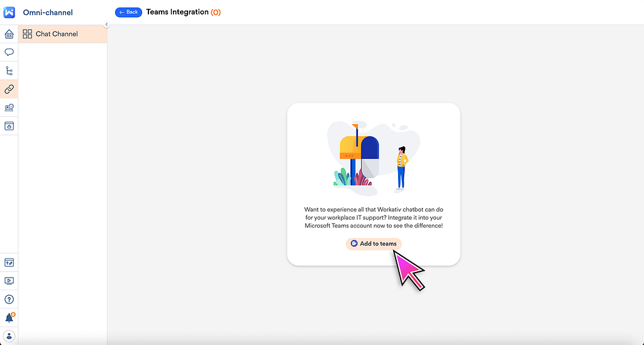The height and width of the screenshot is (345, 644).
Task: Click the Teams logo in Add to teams
Action: coord(354,244)
